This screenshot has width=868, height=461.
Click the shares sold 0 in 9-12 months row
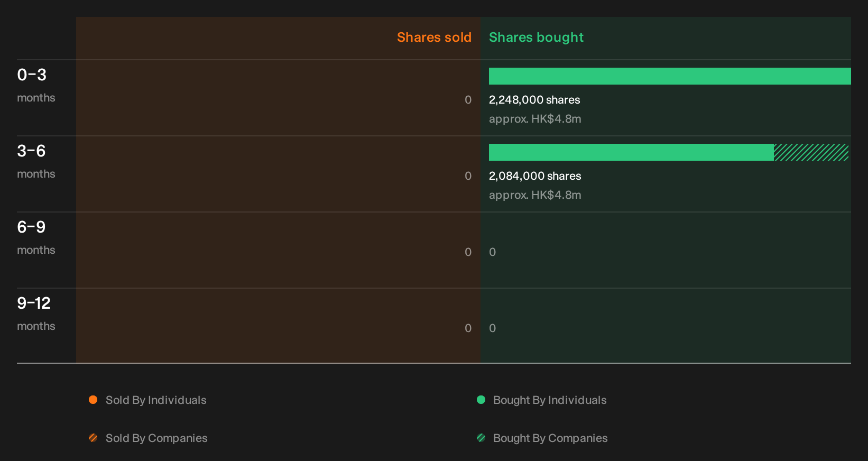pos(468,328)
